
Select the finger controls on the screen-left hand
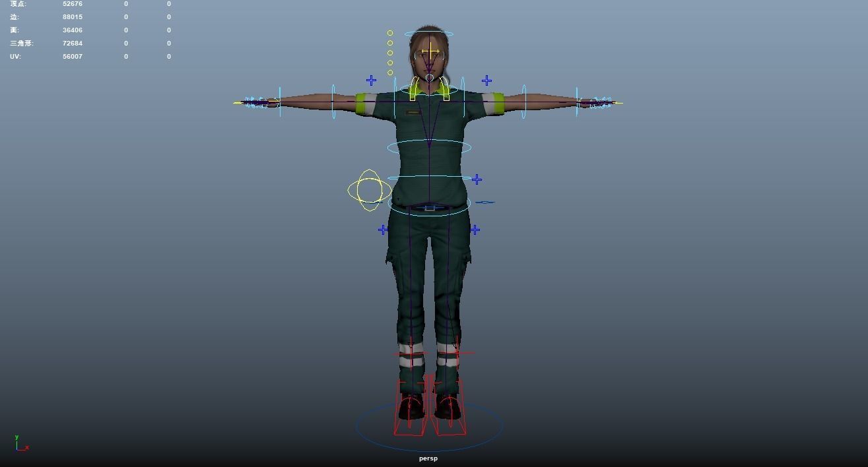tap(256, 102)
